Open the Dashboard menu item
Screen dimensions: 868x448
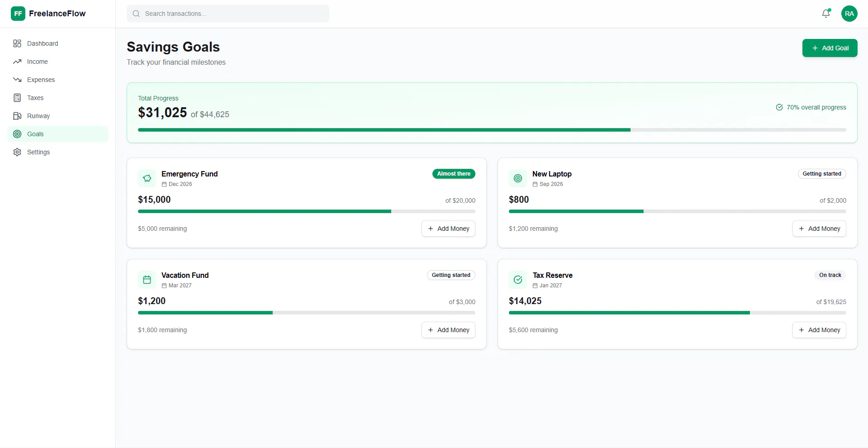(58, 43)
